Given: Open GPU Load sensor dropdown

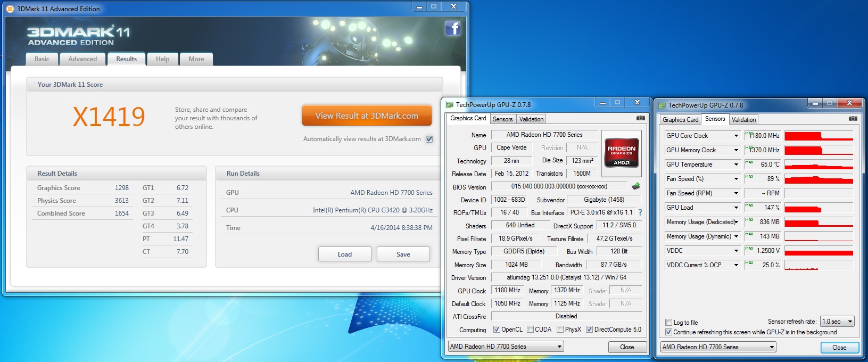Looking at the screenshot, I should (x=737, y=208).
